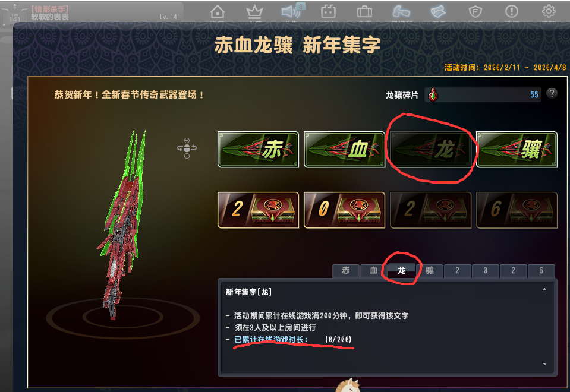
Task: Open the megaphone announcements icon
Action: [x=291, y=12]
